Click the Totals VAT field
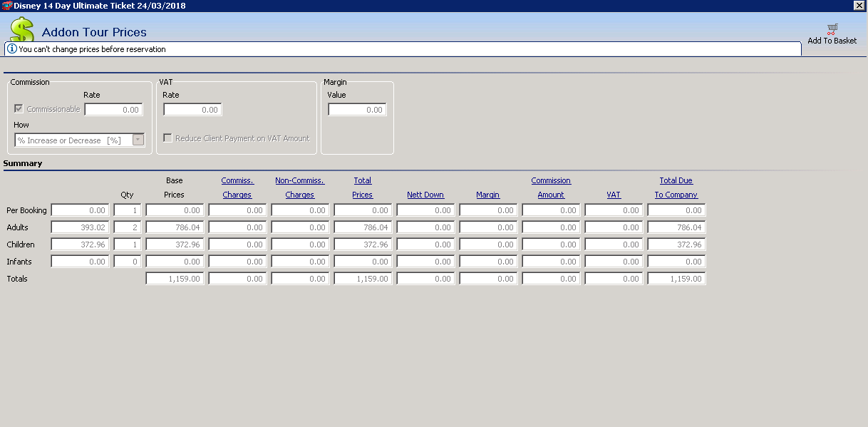 click(x=614, y=279)
